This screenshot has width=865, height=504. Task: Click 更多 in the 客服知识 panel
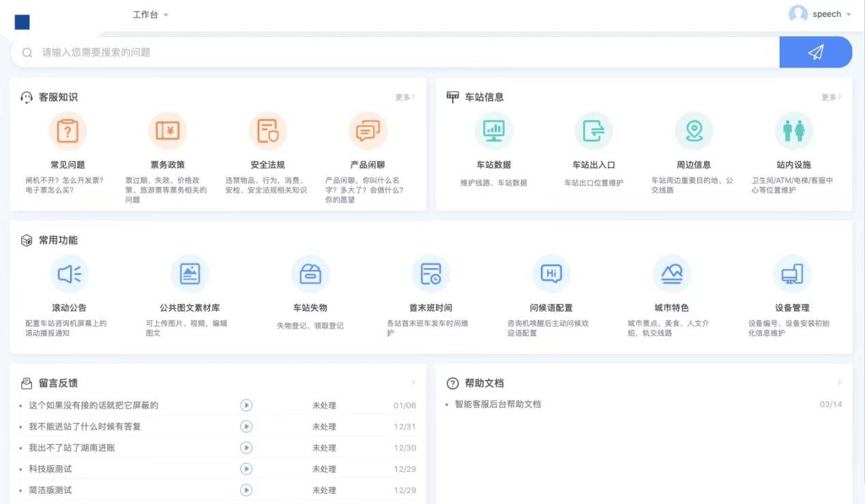pos(405,98)
